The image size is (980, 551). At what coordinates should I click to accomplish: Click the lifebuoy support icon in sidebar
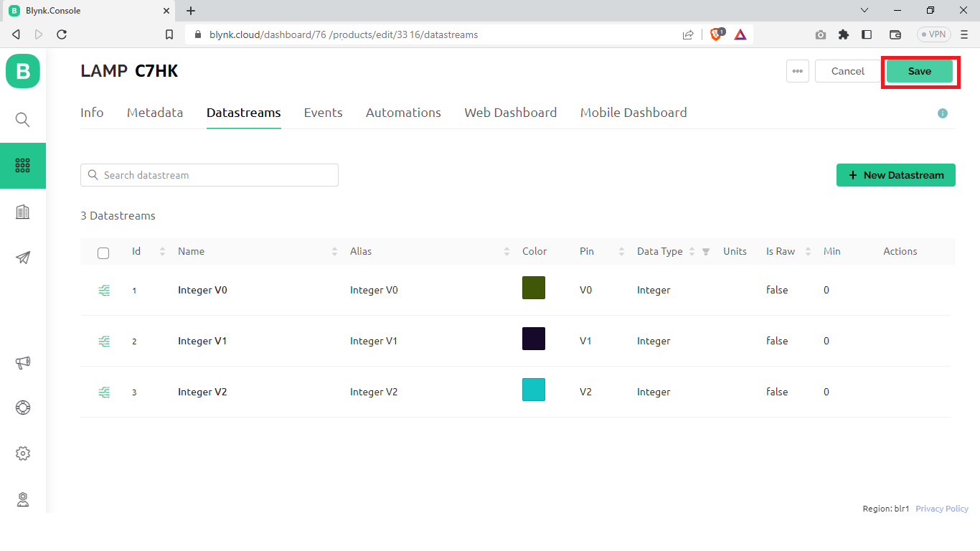[22, 408]
